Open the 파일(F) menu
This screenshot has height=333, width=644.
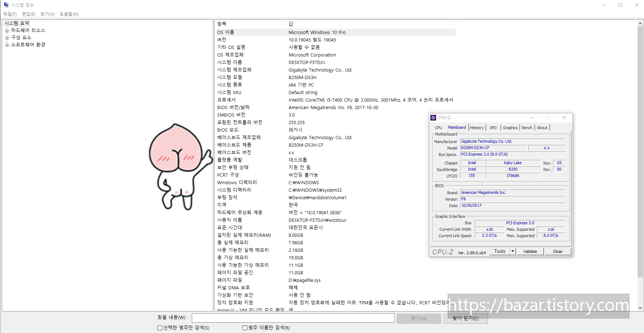(10, 14)
